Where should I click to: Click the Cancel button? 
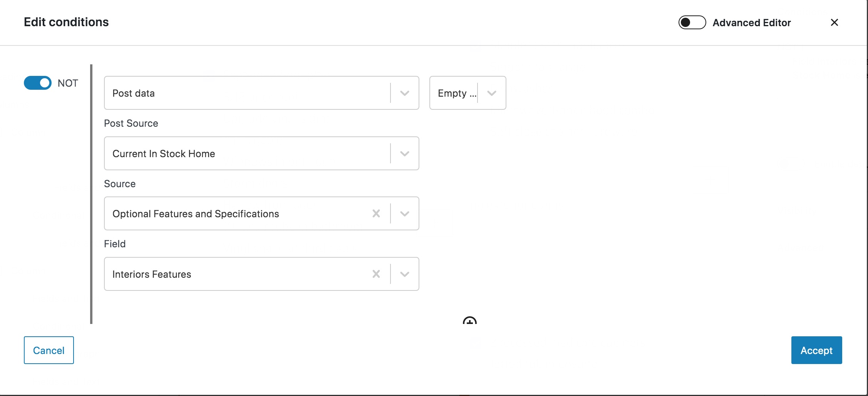click(x=49, y=350)
